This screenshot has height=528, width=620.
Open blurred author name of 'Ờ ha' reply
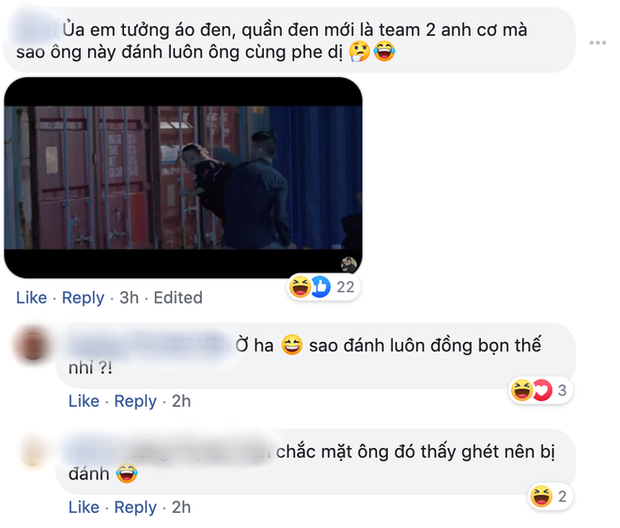tap(148, 345)
